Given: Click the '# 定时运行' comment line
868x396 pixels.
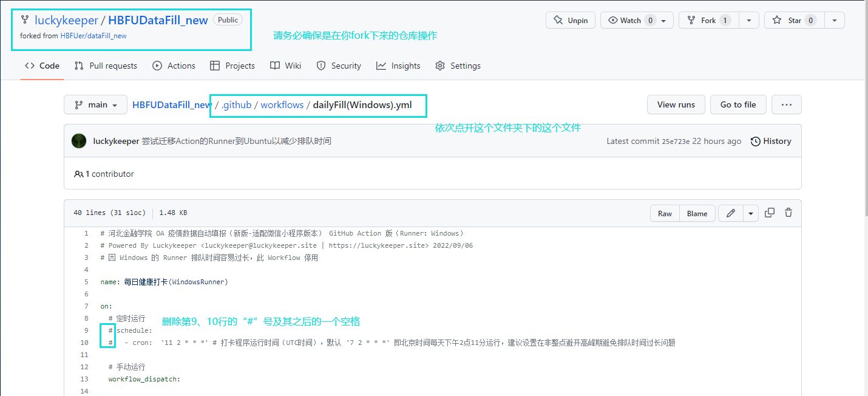Looking at the screenshot, I should point(127,318).
